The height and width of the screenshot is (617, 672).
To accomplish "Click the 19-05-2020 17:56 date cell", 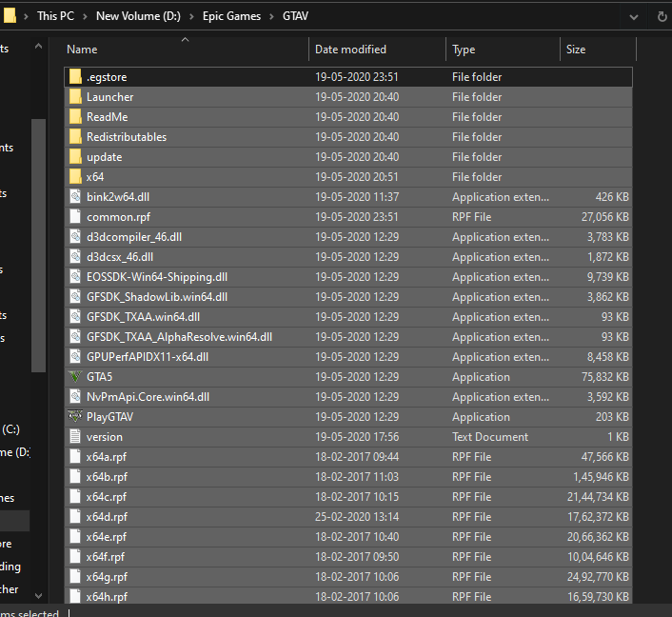I will (357, 436).
